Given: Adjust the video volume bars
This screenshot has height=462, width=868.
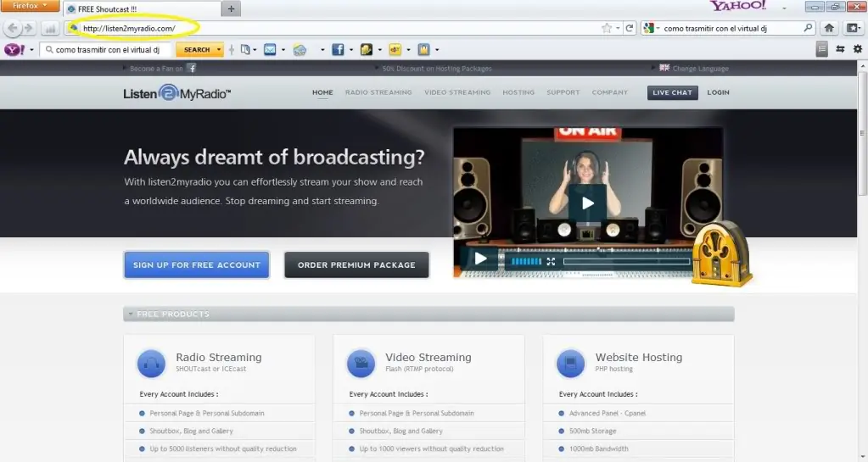Looking at the screenshot, I should [x=526, y=261].
